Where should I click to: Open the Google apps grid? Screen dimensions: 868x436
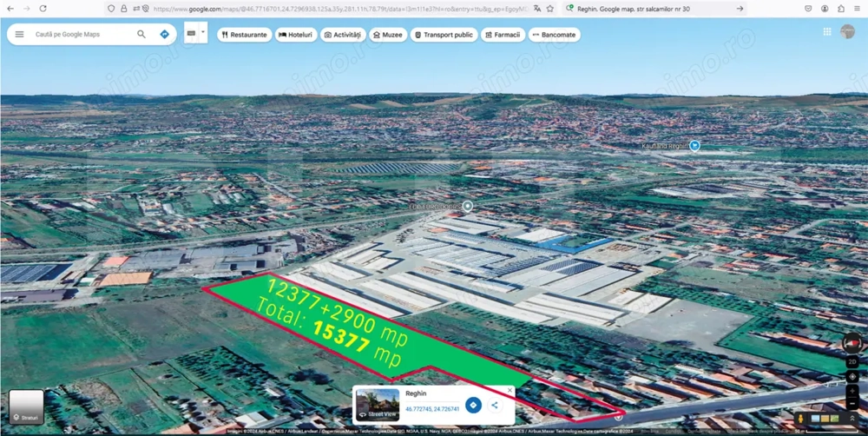(x=827, y=31)
